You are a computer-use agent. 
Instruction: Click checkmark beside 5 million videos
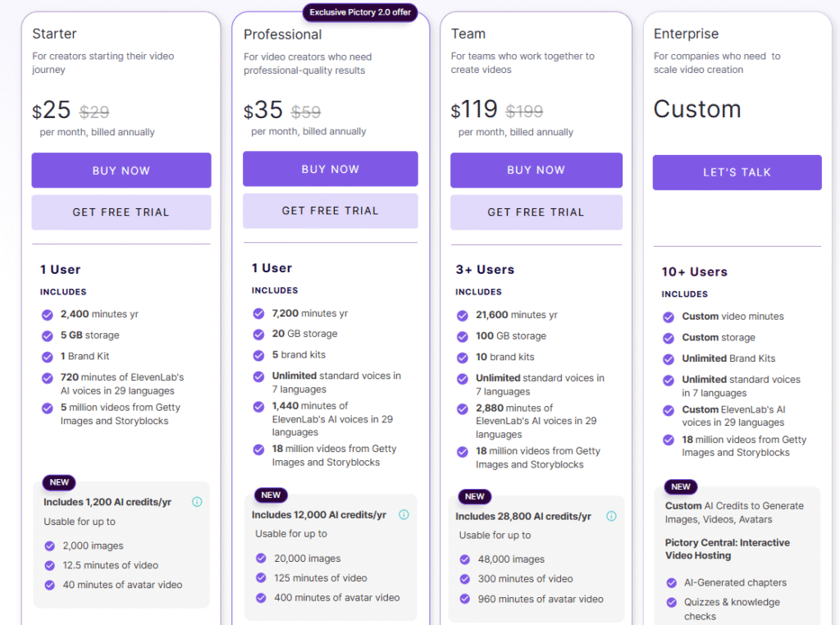[48, 408]
